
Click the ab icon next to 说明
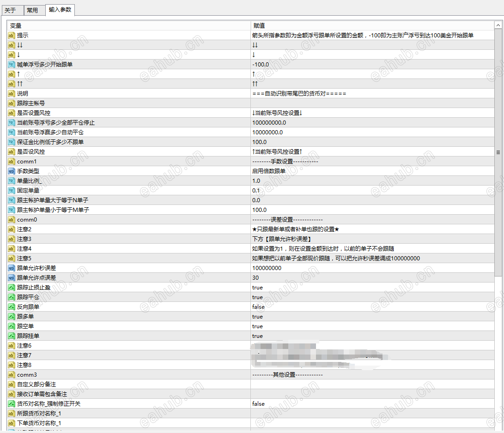tap(11, 94)
